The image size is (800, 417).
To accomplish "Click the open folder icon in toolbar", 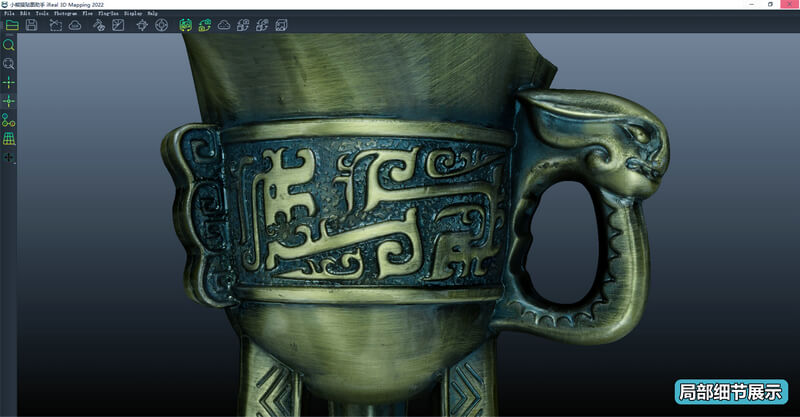I will [x=12, y=25].
